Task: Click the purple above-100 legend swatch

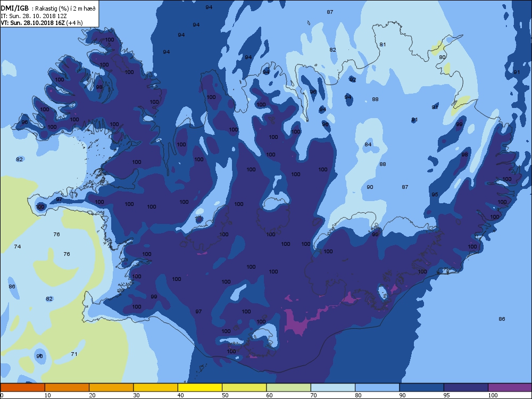Action: point(510,387)
